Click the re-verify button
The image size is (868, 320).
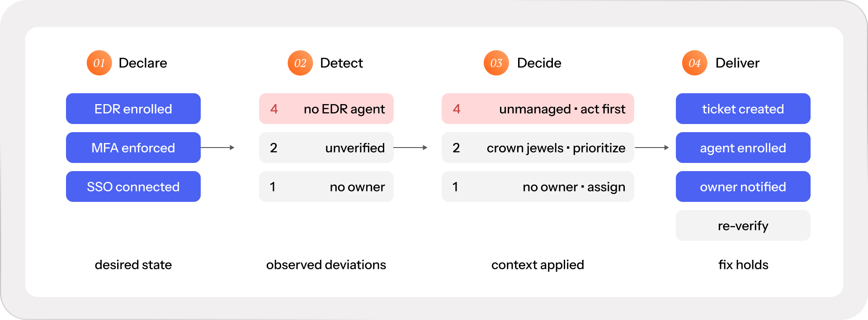(x=743, y=225)
